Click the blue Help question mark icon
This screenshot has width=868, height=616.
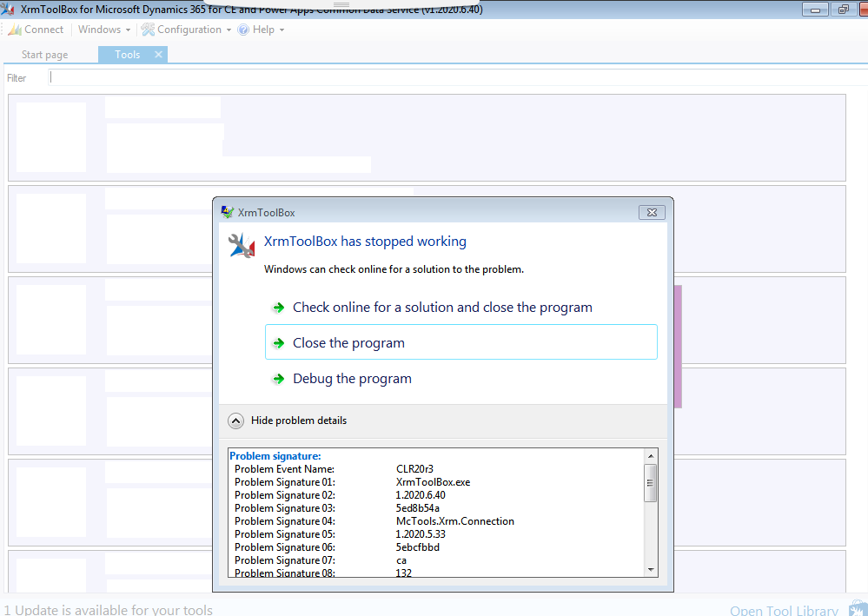click(x=243, y=30)
